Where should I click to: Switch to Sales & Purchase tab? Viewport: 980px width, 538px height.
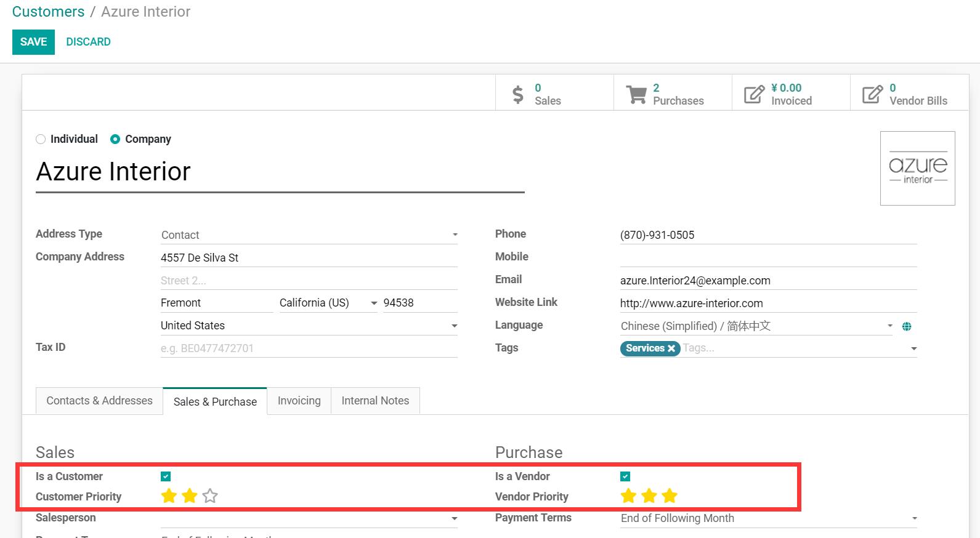point(215,401)
